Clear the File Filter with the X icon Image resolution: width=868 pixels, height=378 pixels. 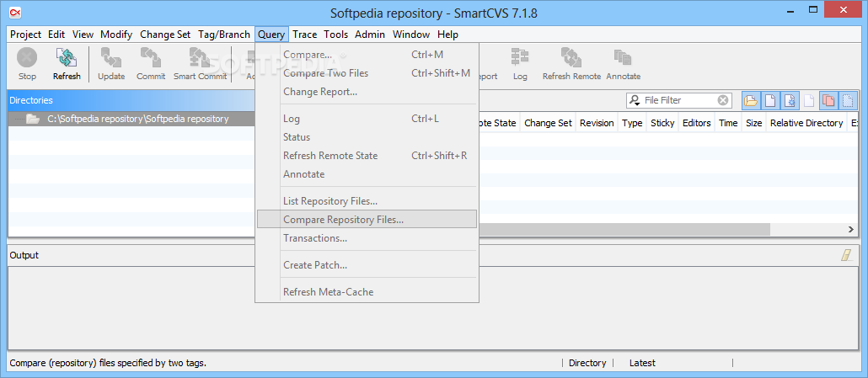click(723, 100)
